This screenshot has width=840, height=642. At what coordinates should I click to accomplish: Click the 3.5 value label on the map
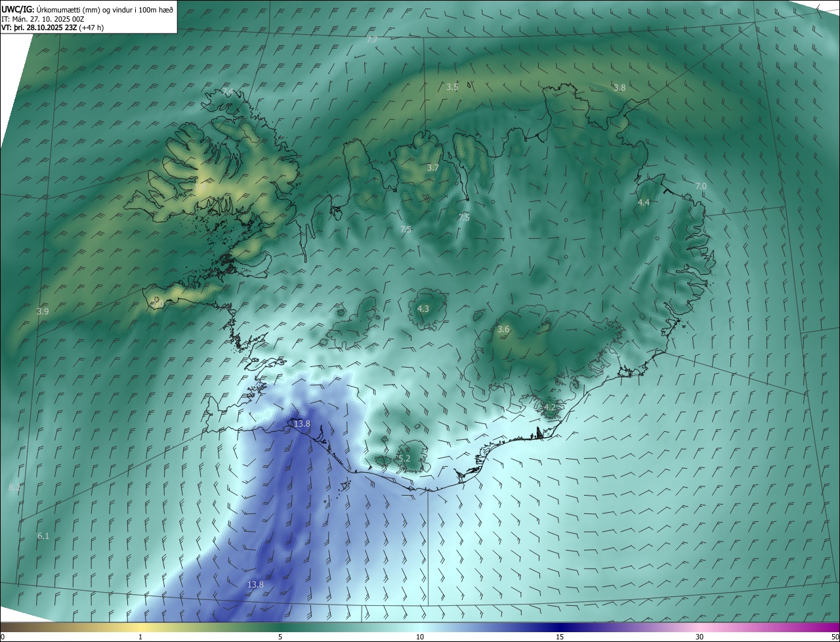[452, 87]
